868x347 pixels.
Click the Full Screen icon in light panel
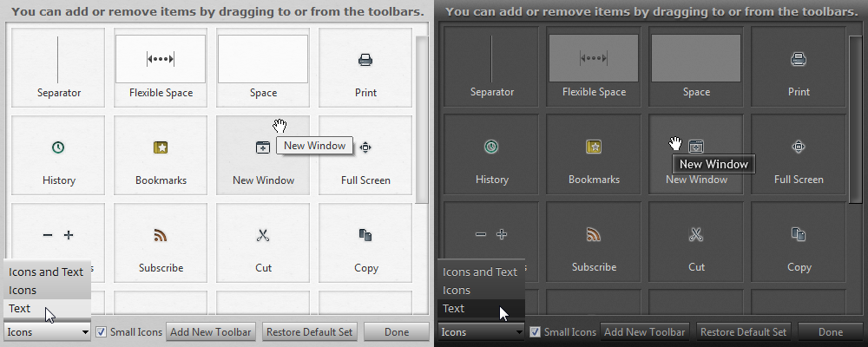point(365,147)
